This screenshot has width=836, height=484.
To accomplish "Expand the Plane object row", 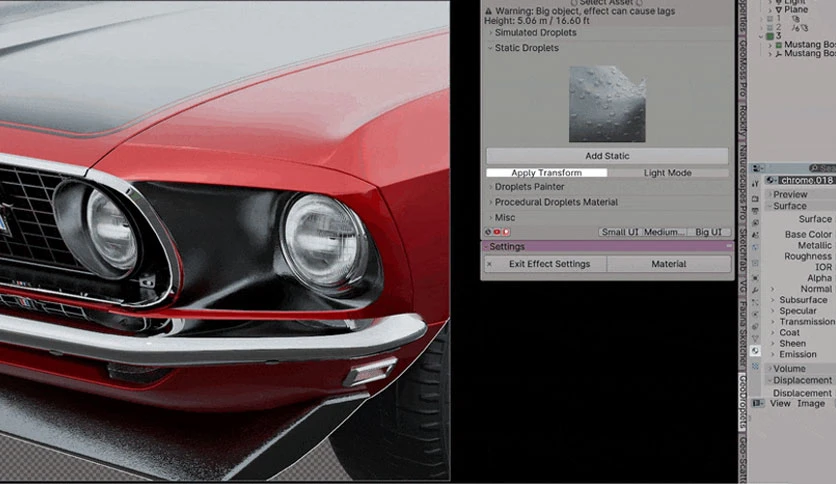I will click(770, 10).
